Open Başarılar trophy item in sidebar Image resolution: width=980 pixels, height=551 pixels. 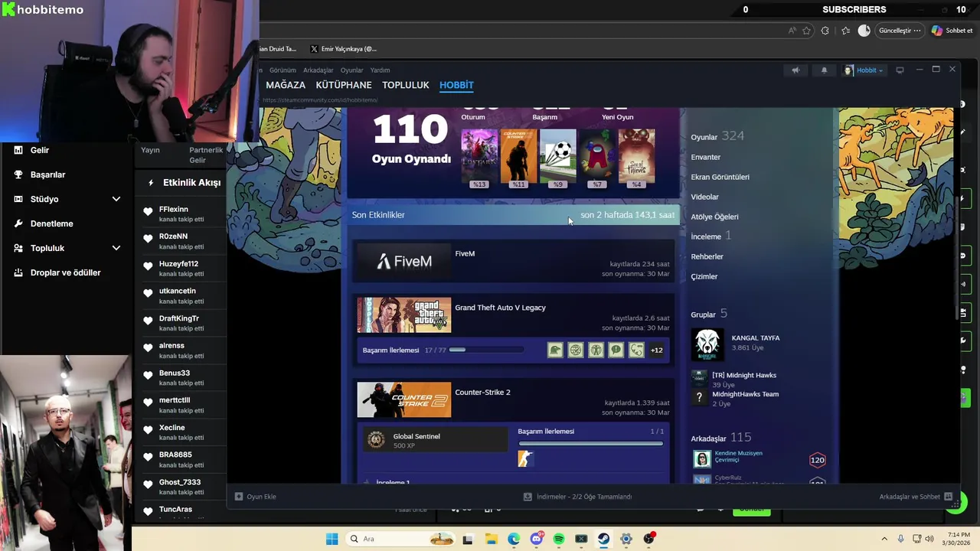pos(47,174)
